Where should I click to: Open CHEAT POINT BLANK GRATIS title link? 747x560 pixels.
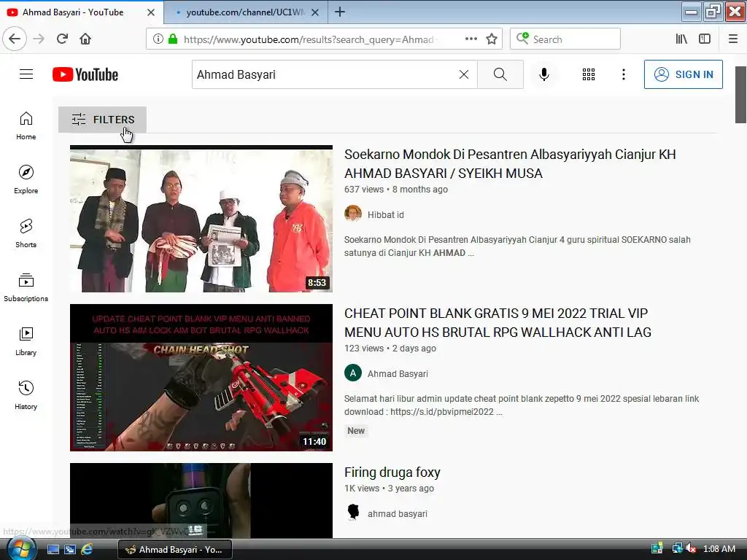498,323
